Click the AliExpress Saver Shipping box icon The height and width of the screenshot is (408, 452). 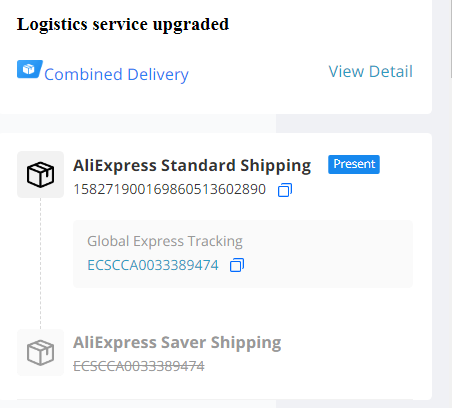click(40, 352)
